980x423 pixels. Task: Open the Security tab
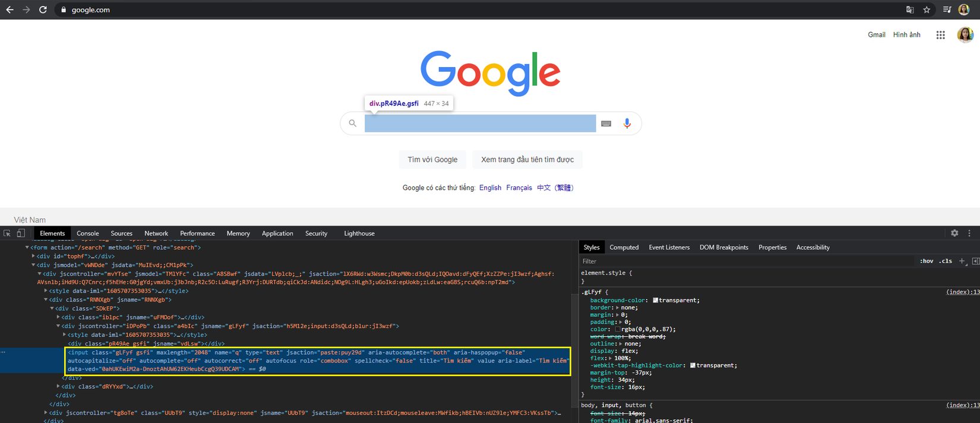coord(316,233)
